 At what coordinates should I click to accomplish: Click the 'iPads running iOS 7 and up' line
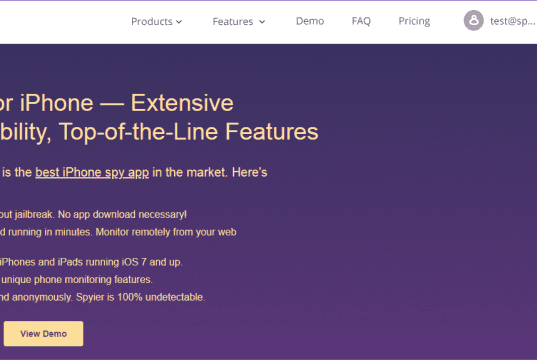(120, 262)
